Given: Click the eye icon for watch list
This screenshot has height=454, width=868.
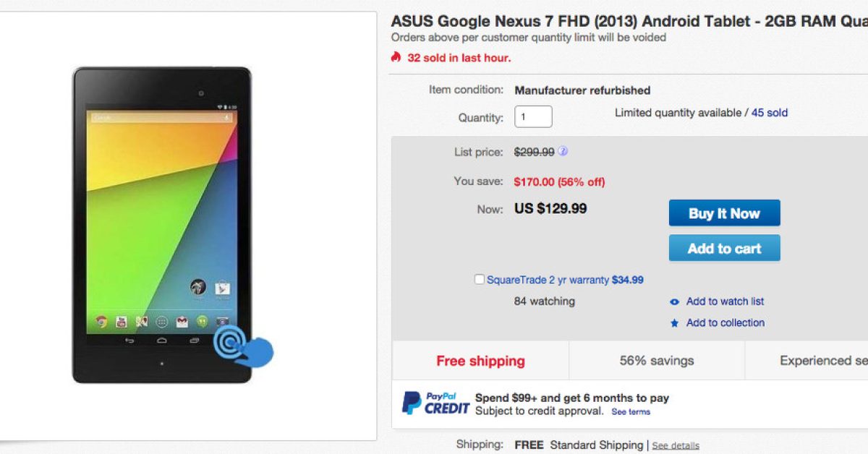Looking at the screenshot, I should pyautogui.click(x=674, y=302).
